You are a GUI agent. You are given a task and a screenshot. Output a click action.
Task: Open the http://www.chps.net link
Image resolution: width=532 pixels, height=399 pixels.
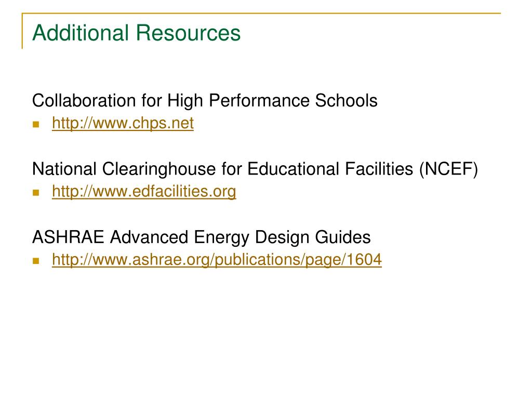pos(123,123)
